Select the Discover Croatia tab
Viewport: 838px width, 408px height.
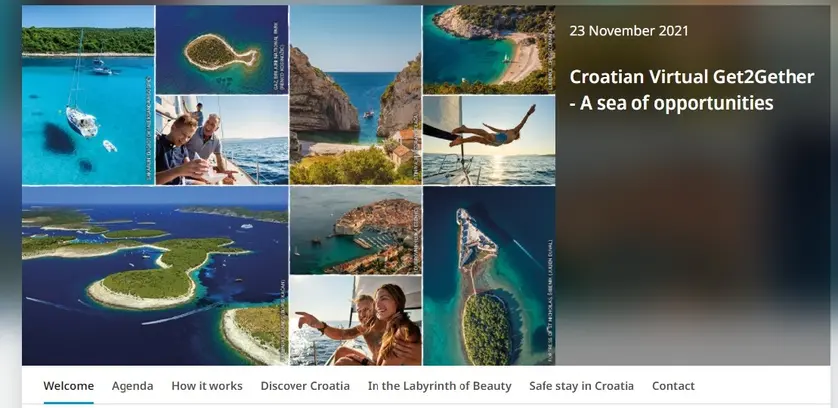[x=305, y=386]
